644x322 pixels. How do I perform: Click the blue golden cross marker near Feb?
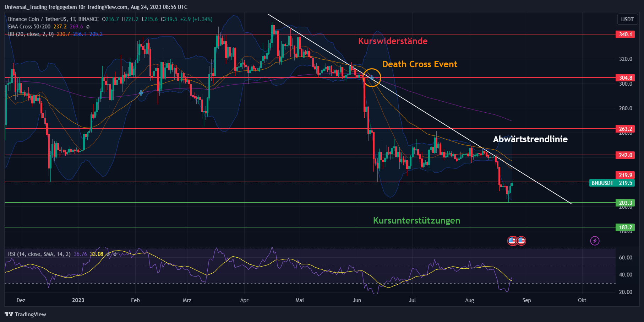tap(141, 93)
